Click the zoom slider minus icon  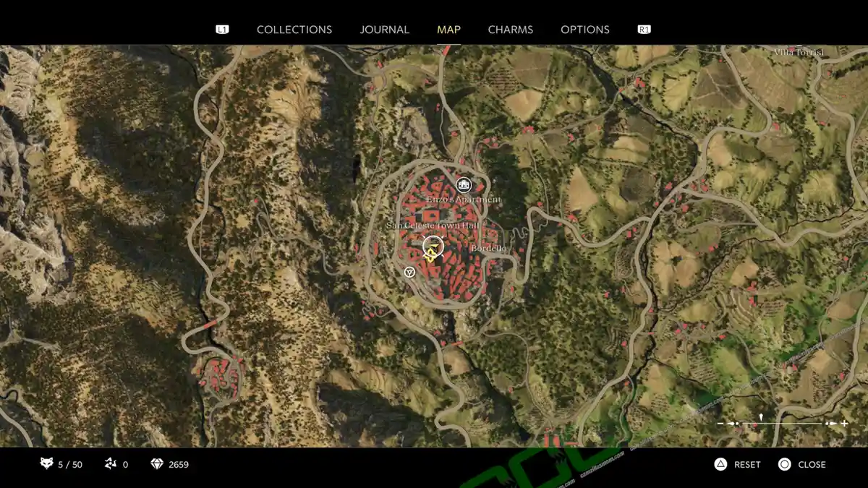tap(720, 423)
